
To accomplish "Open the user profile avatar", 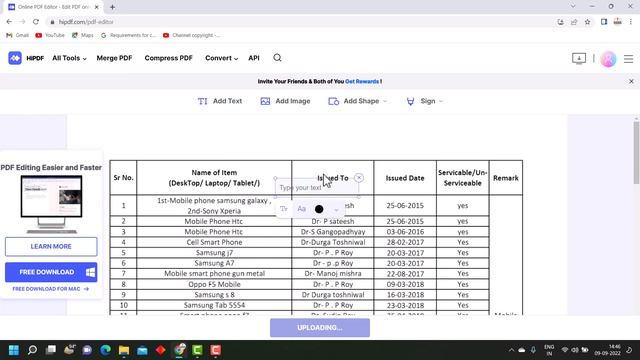I will (x=608, y=59).
